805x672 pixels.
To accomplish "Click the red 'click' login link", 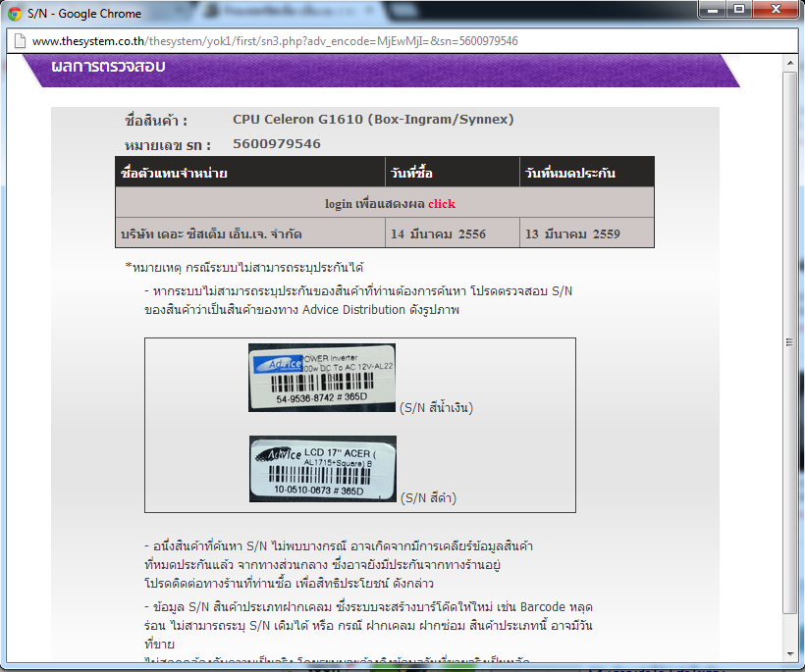I will point(442,204).
